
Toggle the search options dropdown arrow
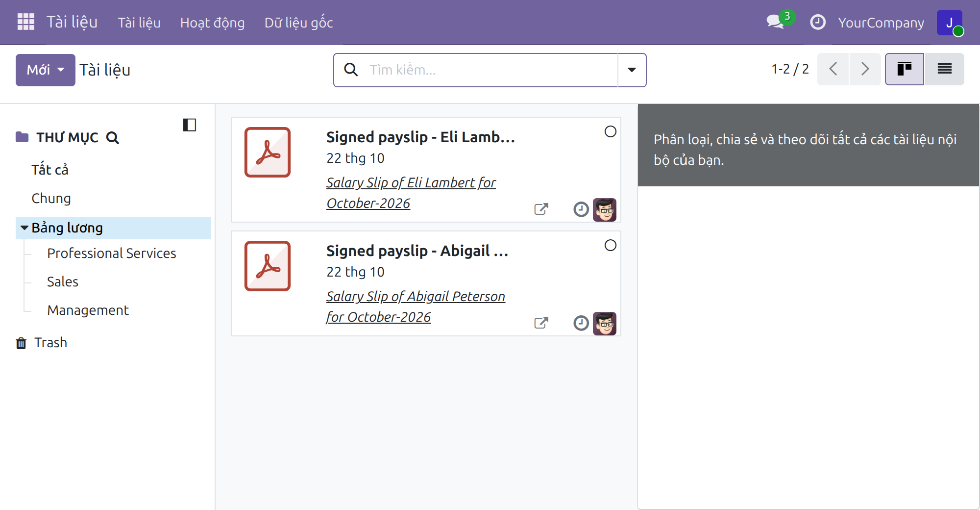tap(632, 70)
